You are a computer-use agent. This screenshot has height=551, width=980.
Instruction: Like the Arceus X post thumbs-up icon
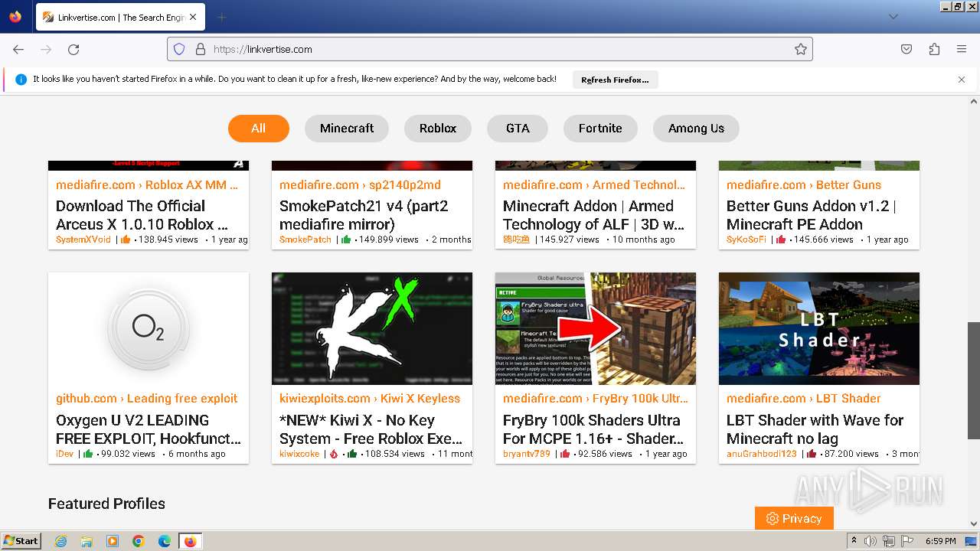[x=126, y=240]
